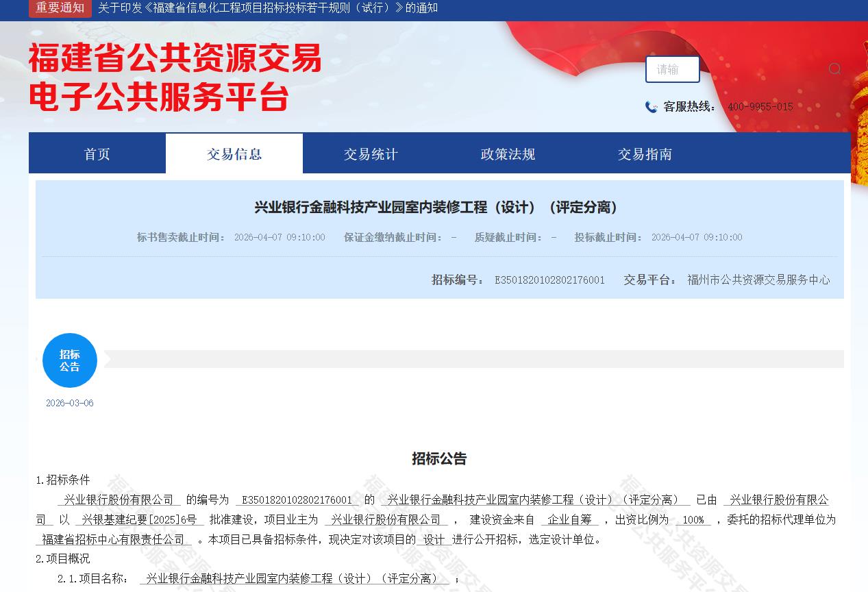Viewport: 868px width, 592px height.
Task: Click the underlined 福建省招标中心有限责任公司 agency name
Action: coord(114,539)
